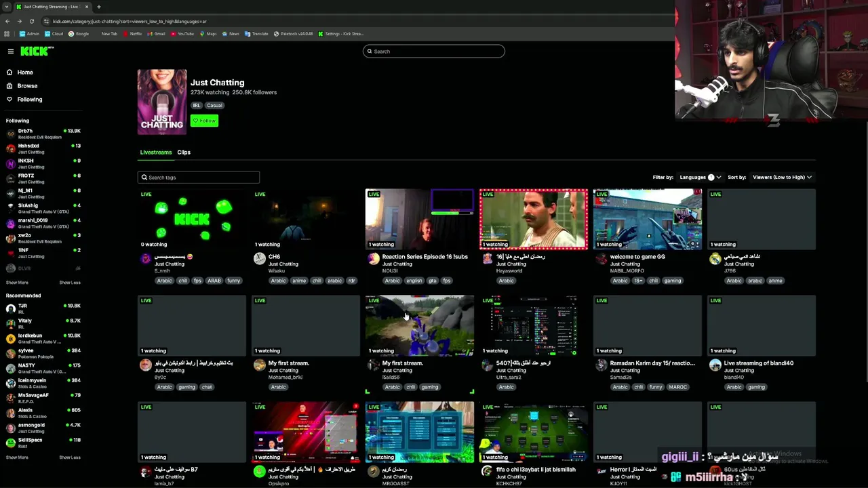Open Hshsdxd channel avatar
Viewport: 868px width, 488px height.
10,148
